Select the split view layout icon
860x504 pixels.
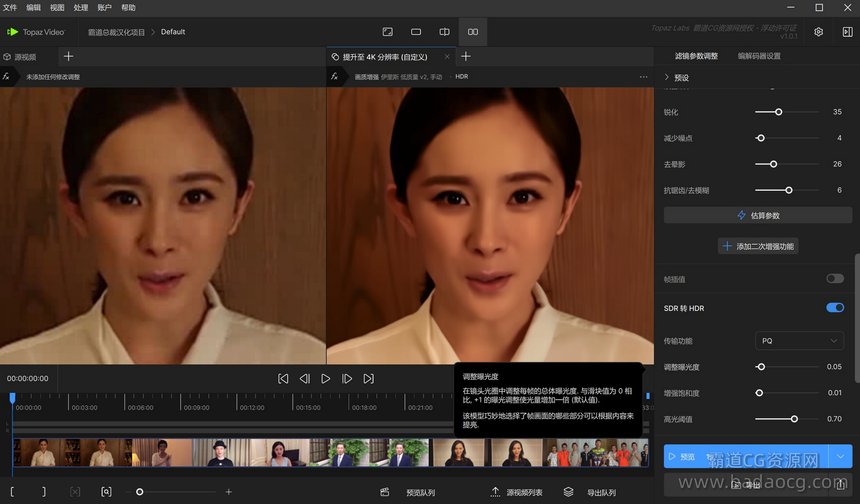[444, 32]
